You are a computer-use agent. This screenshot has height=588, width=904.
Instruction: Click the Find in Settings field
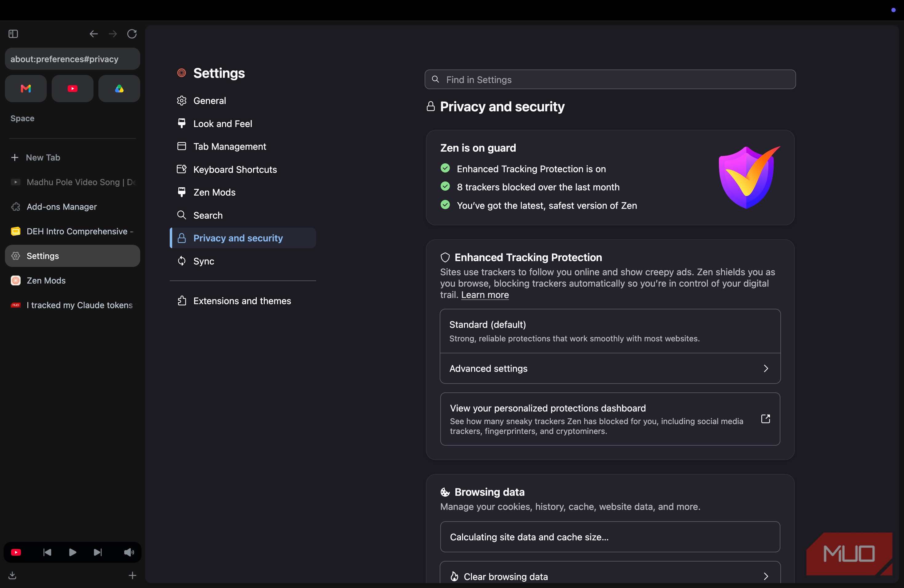pyautogui.click(x=610, y=79)
